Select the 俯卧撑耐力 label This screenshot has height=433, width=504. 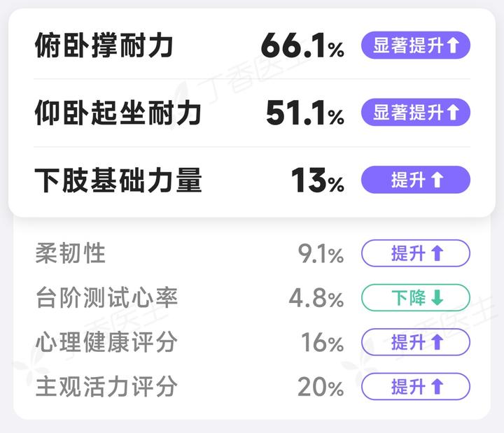pyautogui.click(x=104, y=45)
